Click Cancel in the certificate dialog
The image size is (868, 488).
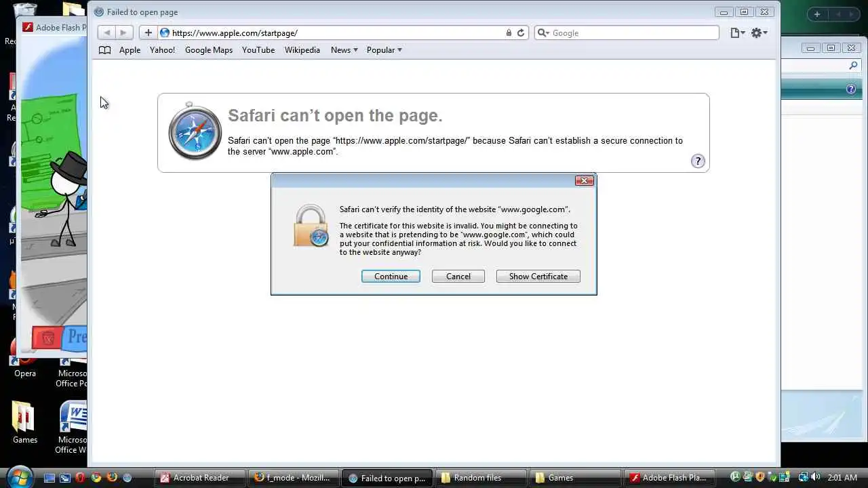[458, 277]
